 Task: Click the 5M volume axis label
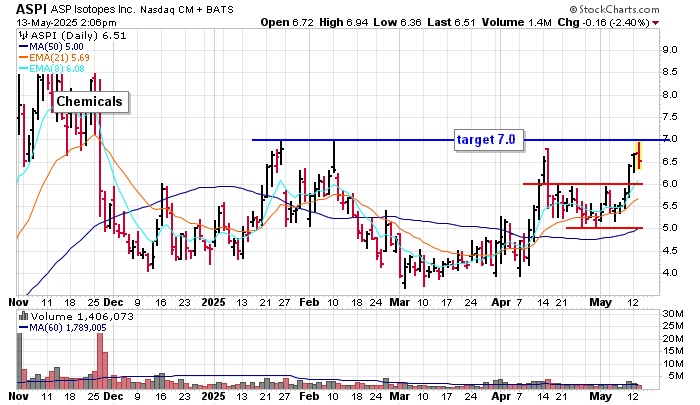pos(675,376)
